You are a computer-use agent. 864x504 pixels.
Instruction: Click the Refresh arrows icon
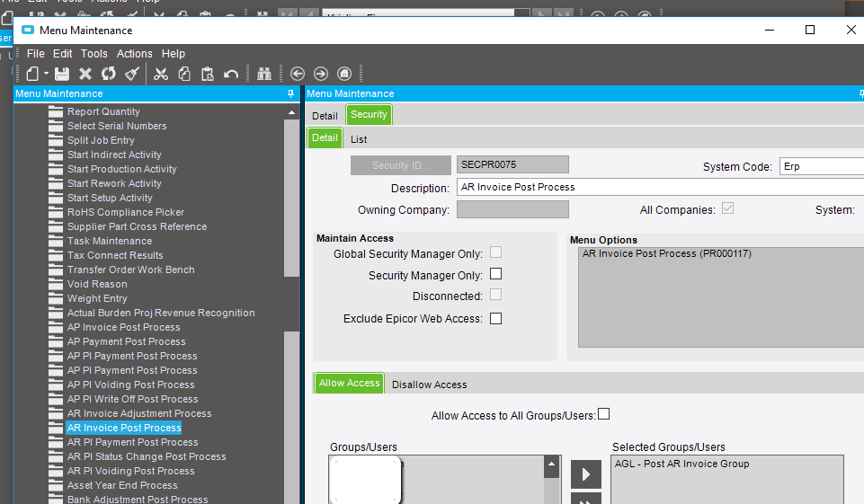tap(109, 74)
